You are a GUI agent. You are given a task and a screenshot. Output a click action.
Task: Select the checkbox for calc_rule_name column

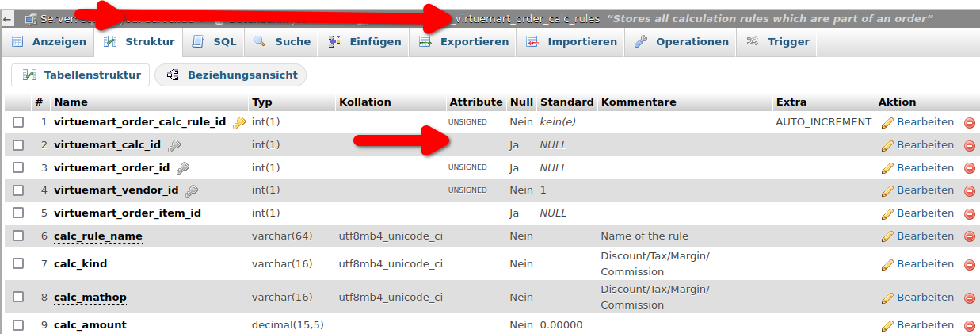click(x=18, y=236)
